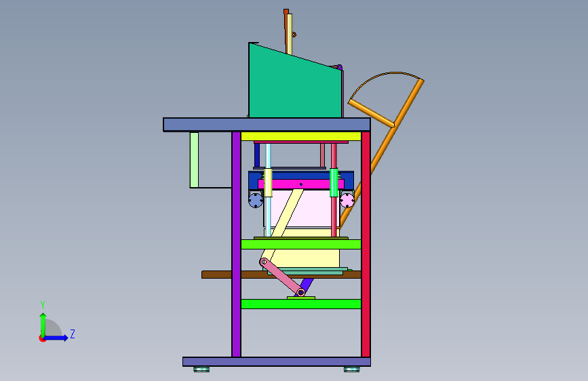Screen dimensions: 588x381
Task: Pick the dark blue carriage plate
Action: 300,176
